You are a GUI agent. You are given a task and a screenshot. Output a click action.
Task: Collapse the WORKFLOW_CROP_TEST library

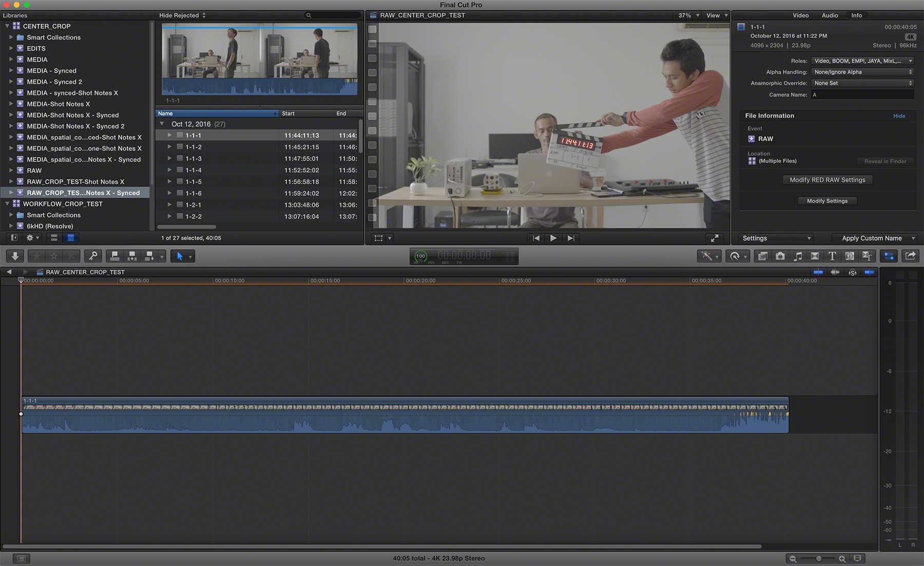7,204
